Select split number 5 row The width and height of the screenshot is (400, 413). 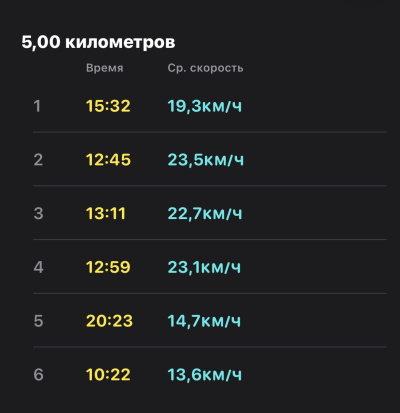[210, 321]
